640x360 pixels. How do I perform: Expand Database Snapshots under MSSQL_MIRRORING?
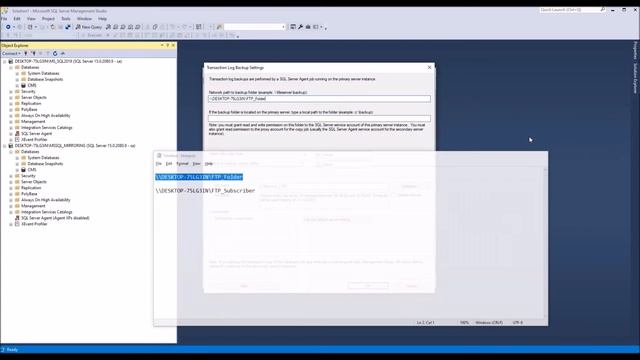(17, 164)
